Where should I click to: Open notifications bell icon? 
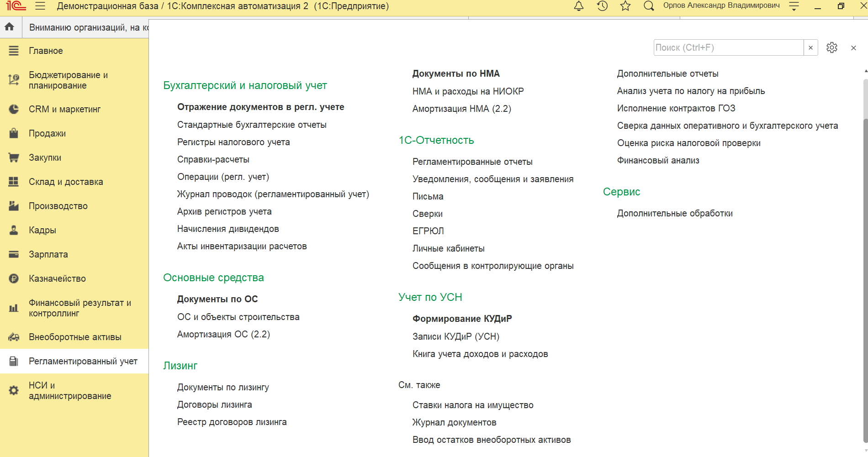(x=579, y=6)
